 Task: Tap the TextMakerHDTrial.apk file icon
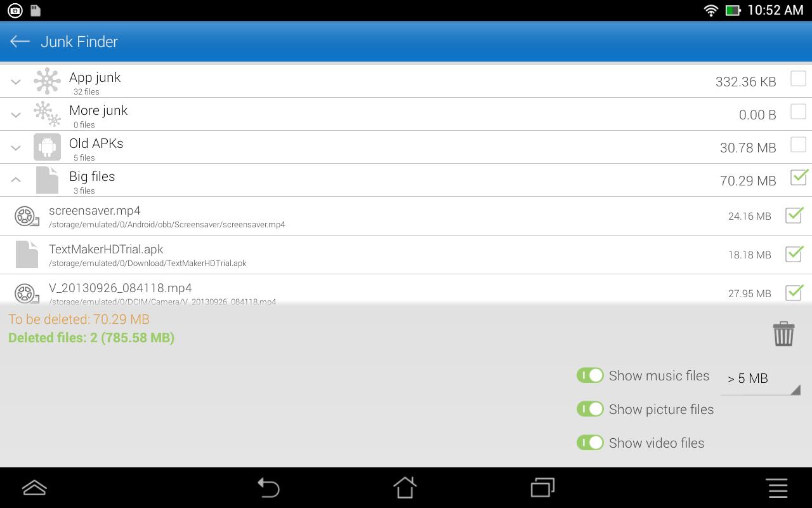click(x=27, y=254)
